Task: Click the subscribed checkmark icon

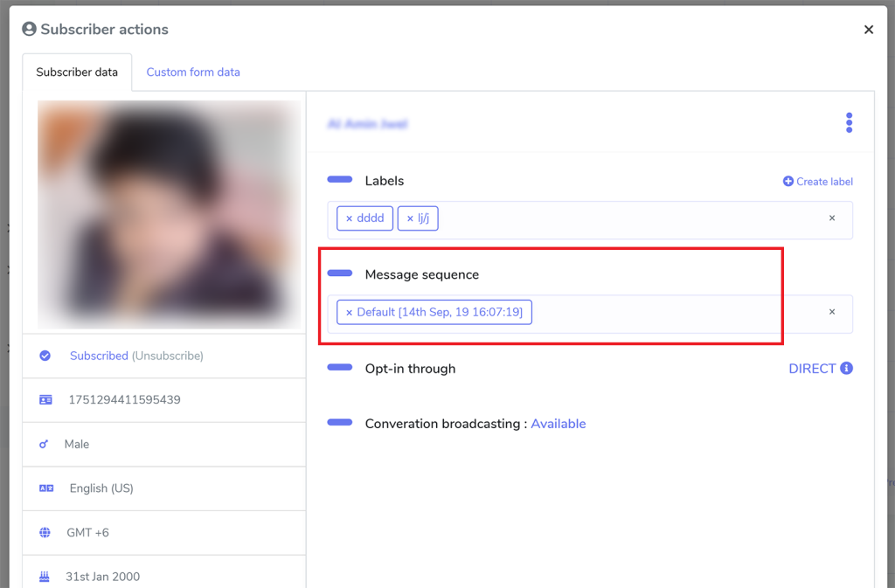Action: coord(45,355)
